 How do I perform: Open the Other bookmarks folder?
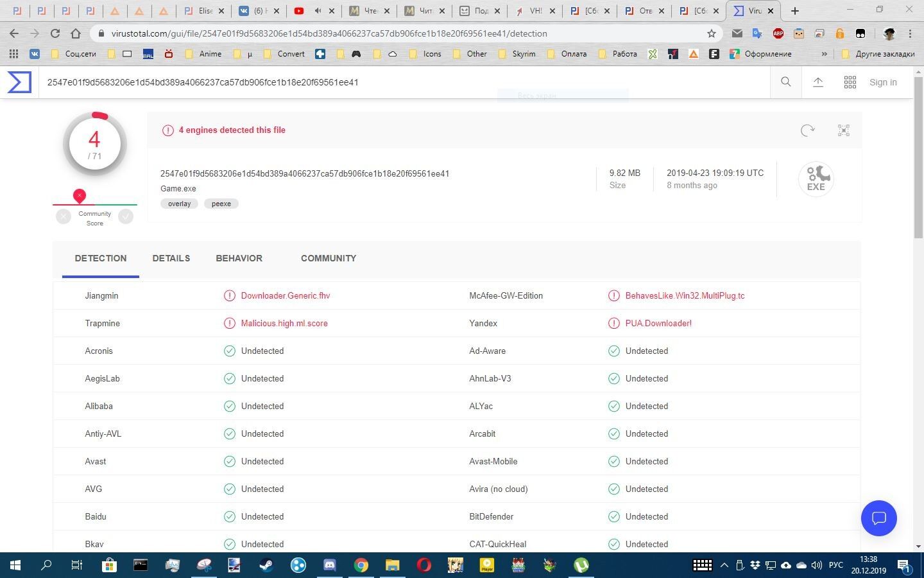pos(470,54)
